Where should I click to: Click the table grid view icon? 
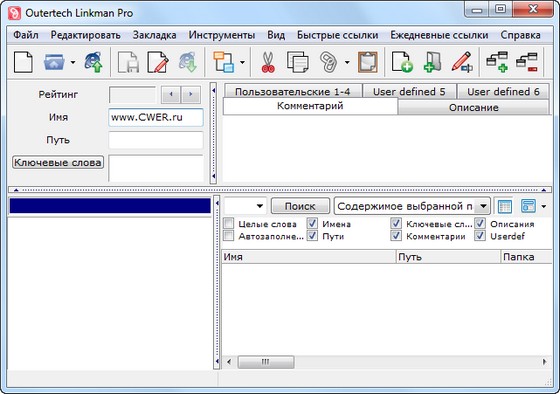pos(504,206)
